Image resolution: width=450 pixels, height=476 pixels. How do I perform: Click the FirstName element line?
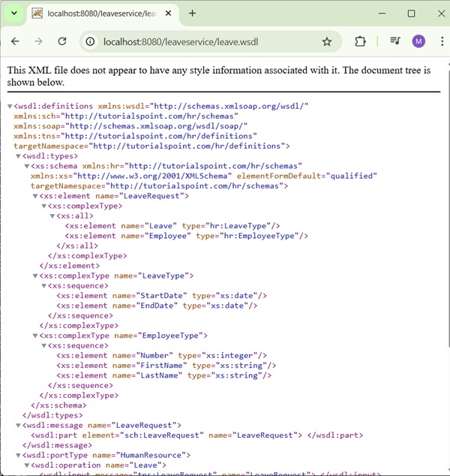coord(166,366)
